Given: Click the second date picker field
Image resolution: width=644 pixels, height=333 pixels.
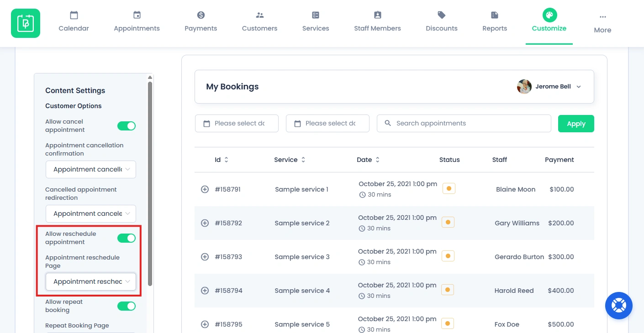Looking at the screenshot, I should (x=327, y=123).
